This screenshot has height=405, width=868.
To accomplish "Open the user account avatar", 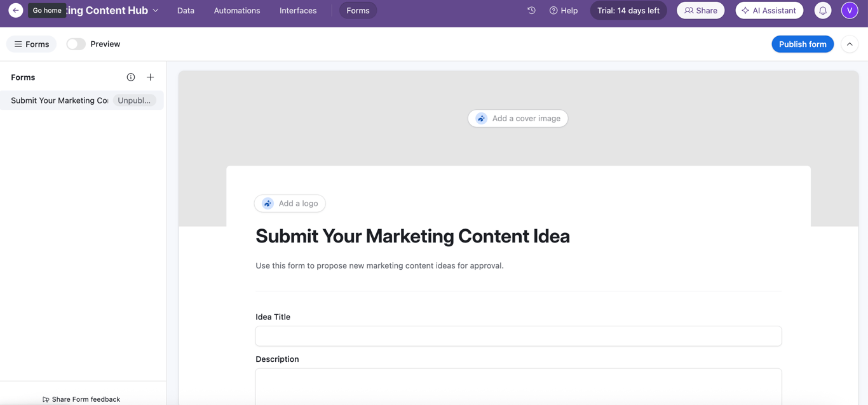I will [850, 10].
